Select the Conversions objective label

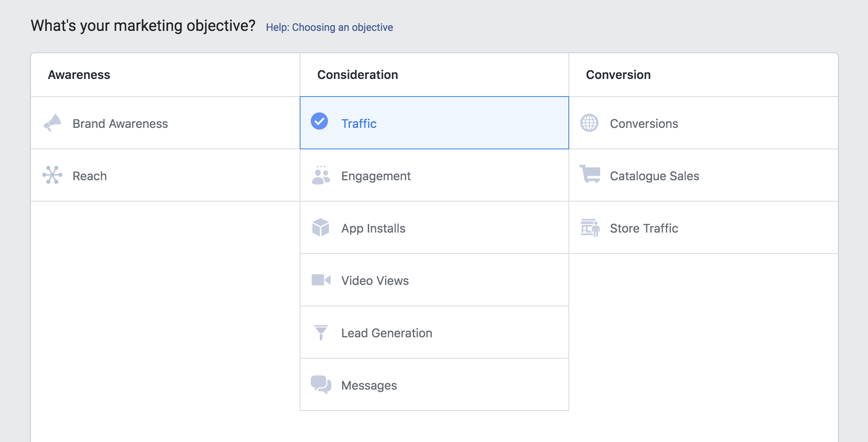pyautogui.click(x=644, y=124)
